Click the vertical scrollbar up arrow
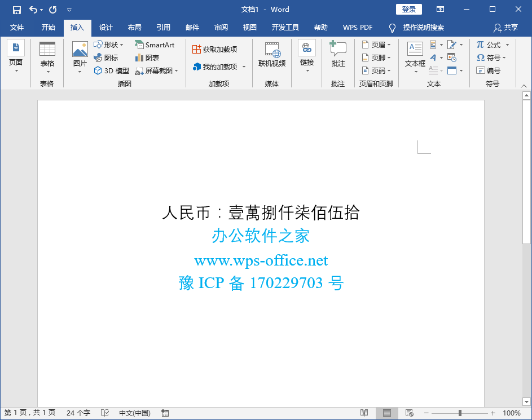The height and width of the screenshot is (420, 532). tap(526, 96)
